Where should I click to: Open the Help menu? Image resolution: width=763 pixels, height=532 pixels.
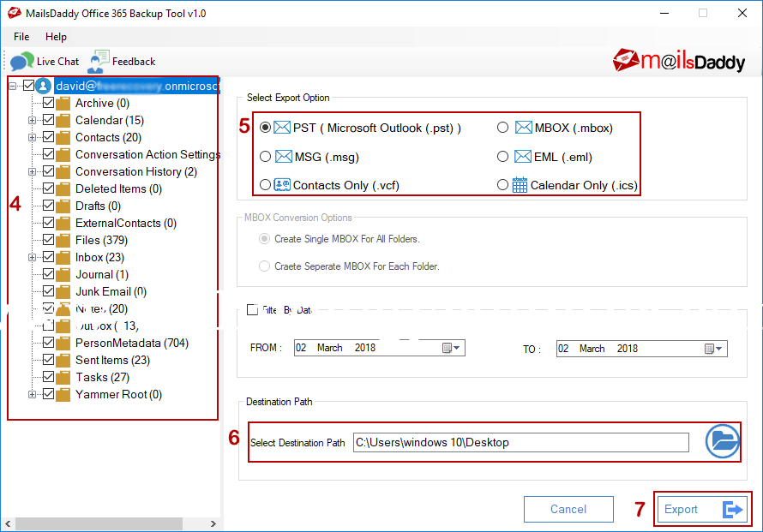coord(56,37)
